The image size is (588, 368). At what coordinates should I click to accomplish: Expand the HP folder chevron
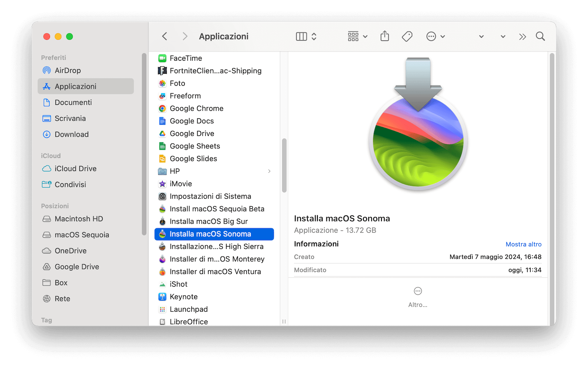tap(269, 171)
